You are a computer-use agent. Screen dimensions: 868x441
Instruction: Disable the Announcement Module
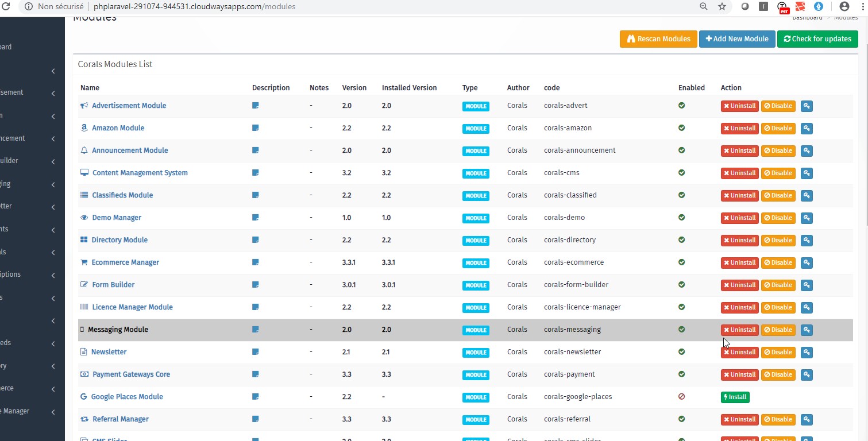coord(778,150)
